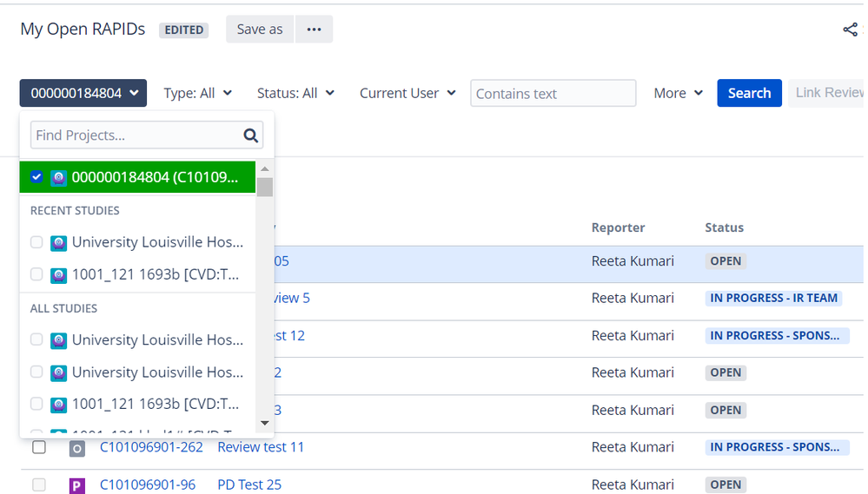Open the Type: All filter dropdown
The width and height of the screenshot is (868, 494).
point(197,94)
